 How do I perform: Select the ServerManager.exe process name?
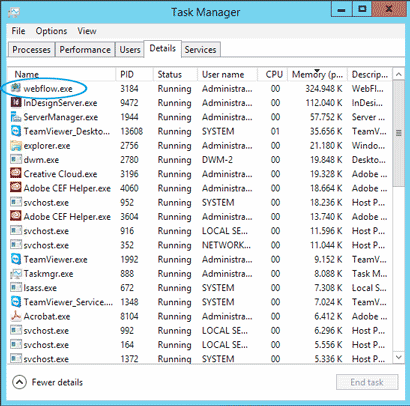coord(61,117)
